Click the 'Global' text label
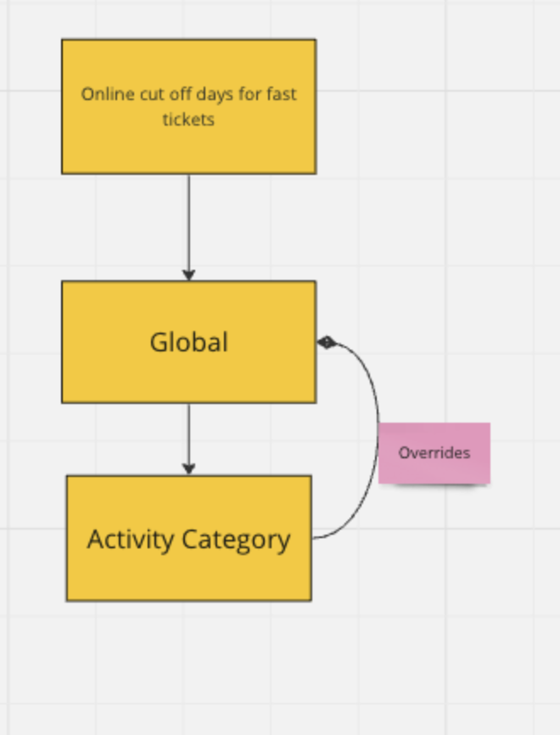This screenshot has height=735, width=560. pyautogui.click(x=189, y=342)
